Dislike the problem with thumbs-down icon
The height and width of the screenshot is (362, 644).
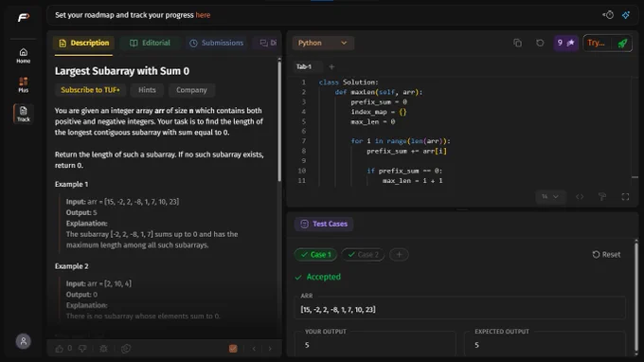[82, 349]
